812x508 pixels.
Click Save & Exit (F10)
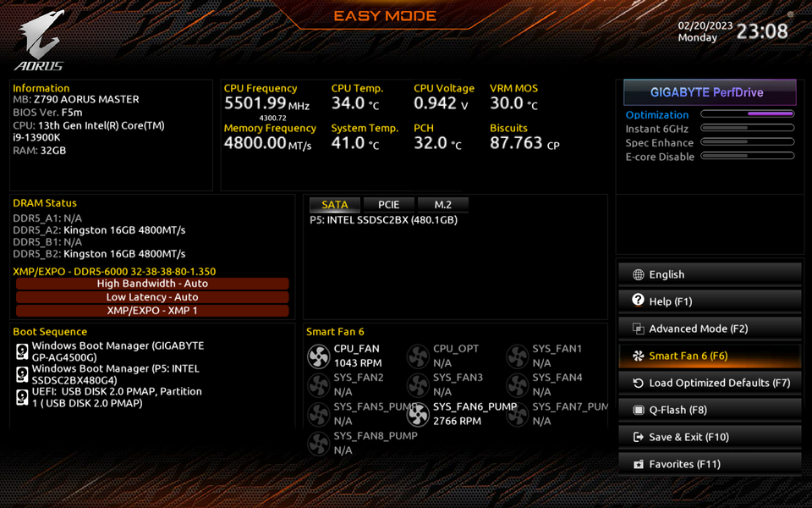[x=710, y=437]
